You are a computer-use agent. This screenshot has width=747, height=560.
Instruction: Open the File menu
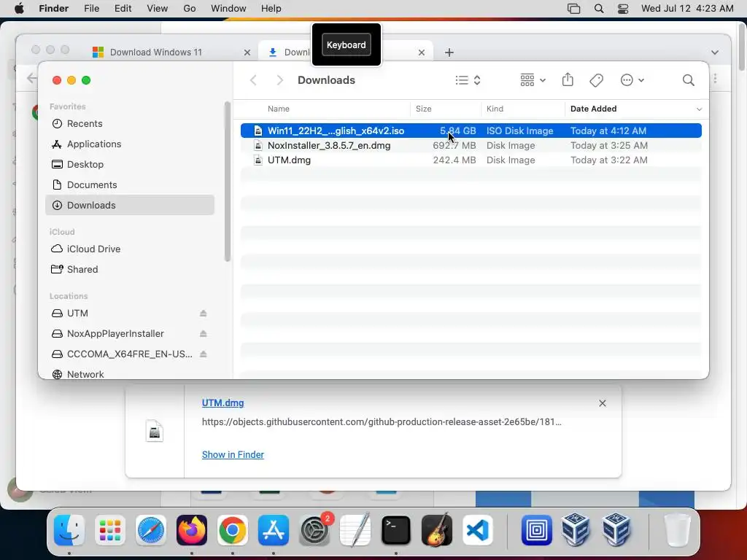(91, 9)
